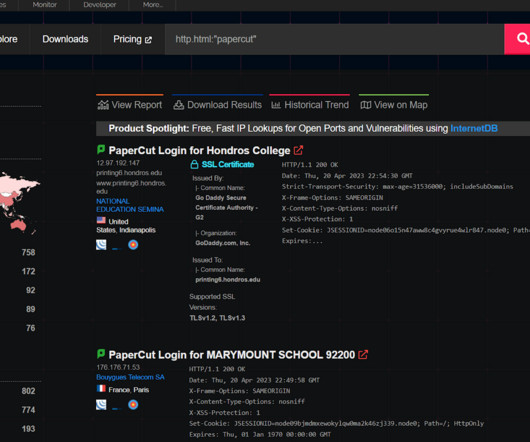The height and width of the screenshot is (442, 530).
Task: Open PaperCut Login for MARYMOUNT SCHOOL 92200
Action: click(232, 355)
